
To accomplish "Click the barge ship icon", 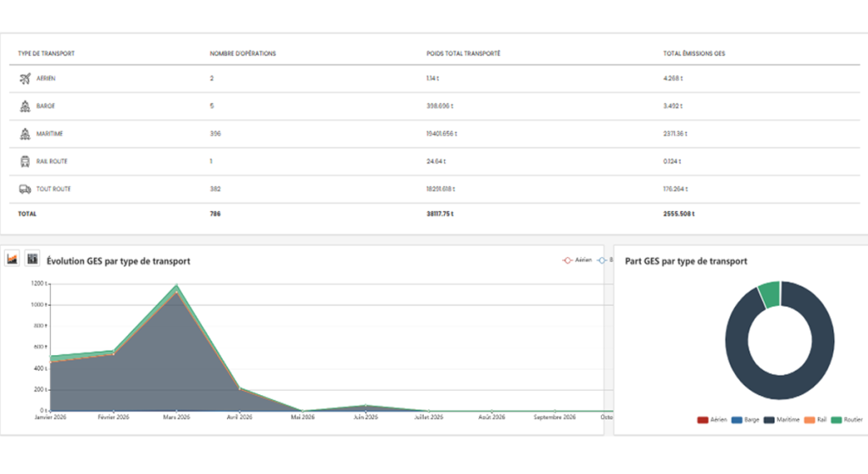I will [25, 106].
